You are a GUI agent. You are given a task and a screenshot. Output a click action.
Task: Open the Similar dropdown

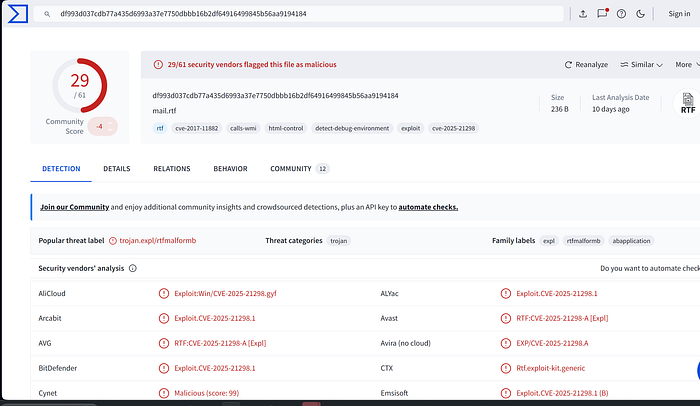641,65
